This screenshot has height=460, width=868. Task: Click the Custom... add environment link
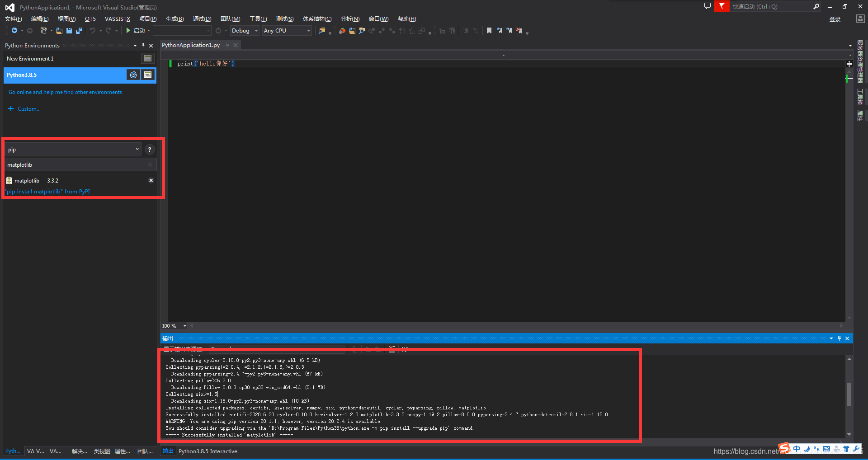tap(24, 109)
